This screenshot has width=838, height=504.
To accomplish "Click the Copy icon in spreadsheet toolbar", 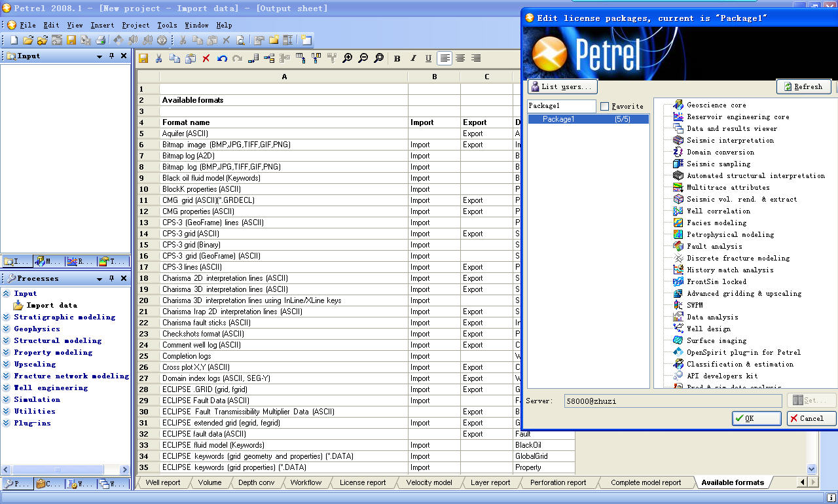I will pos(175,58).
